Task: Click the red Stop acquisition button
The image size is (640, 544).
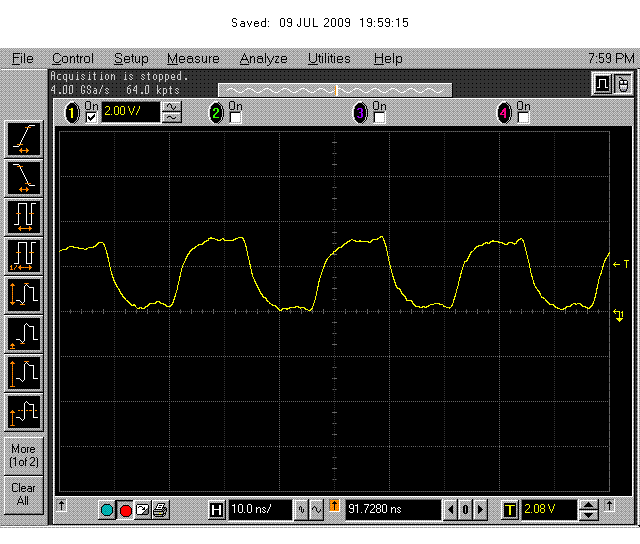Action: point(126,510)
